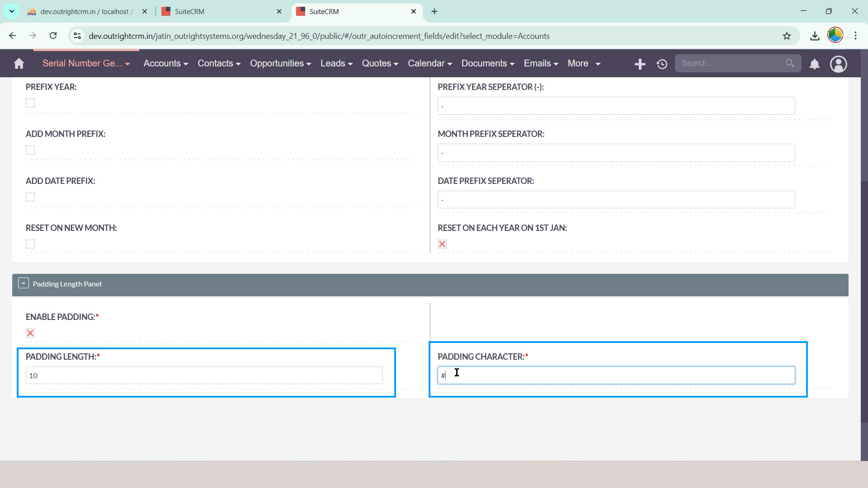Open the browser downloads icon
This screenshot has width=868, height=488.
[x=815, y=36]
